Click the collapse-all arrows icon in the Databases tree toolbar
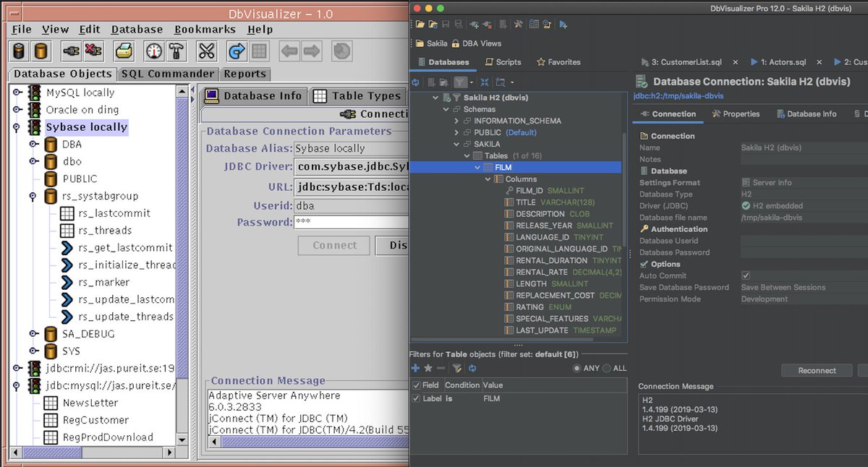Screen dimensions: 868x467 (x=485, y=82)
